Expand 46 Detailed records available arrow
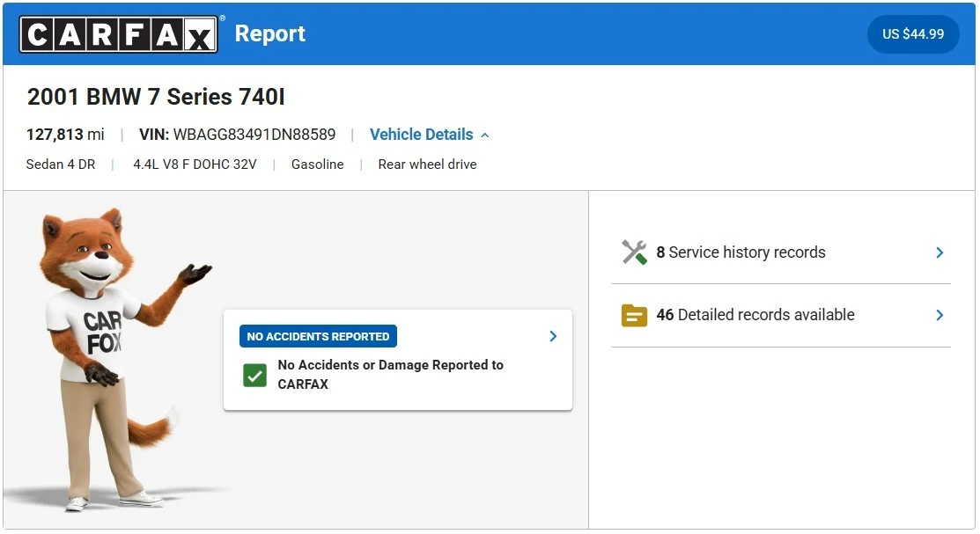Image resolution: width=980 pixels, height=534 pixels. pyautogui.click(x=939, y=315)
